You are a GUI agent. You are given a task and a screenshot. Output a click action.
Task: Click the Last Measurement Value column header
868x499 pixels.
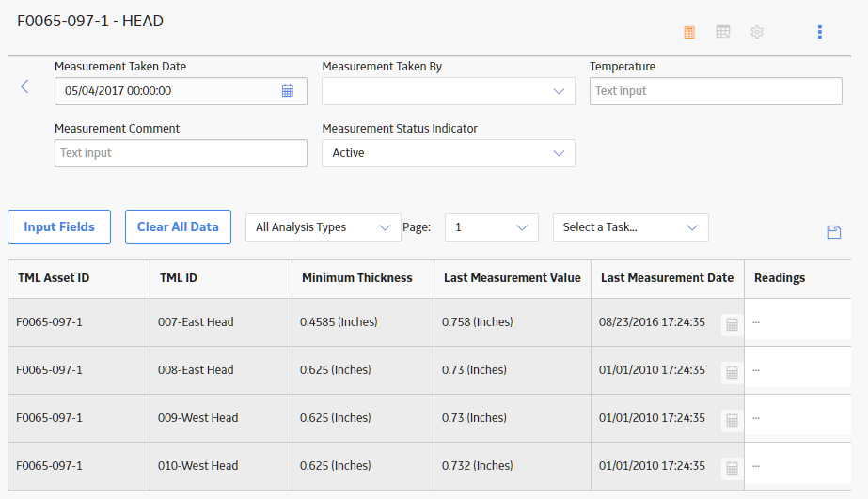point(512,278)
